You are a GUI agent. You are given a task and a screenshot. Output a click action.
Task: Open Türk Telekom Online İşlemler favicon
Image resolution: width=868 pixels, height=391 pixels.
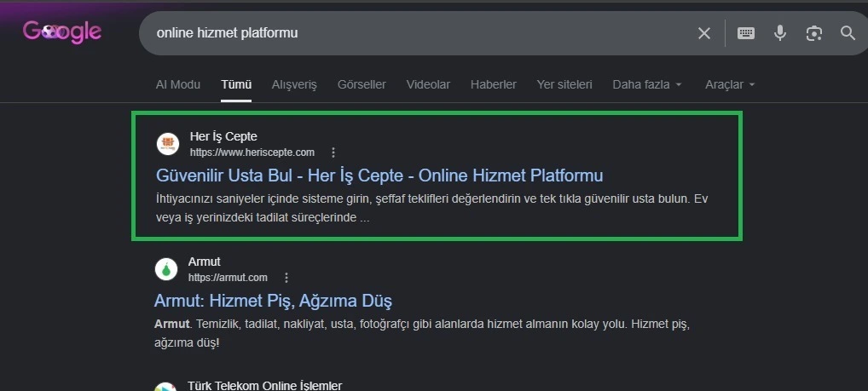pyautogui.click(x=166, y=387)
